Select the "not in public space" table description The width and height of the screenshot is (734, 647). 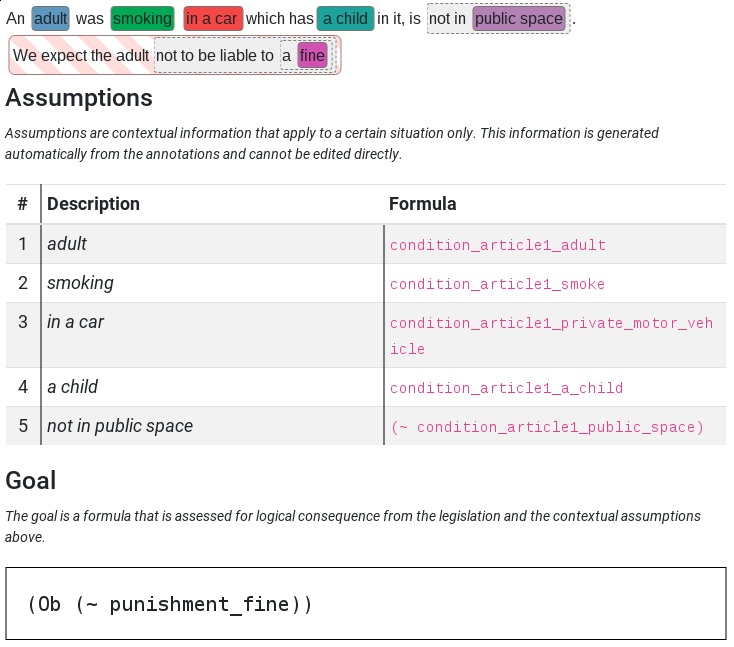pyautogui.click(x=120, y=426)
